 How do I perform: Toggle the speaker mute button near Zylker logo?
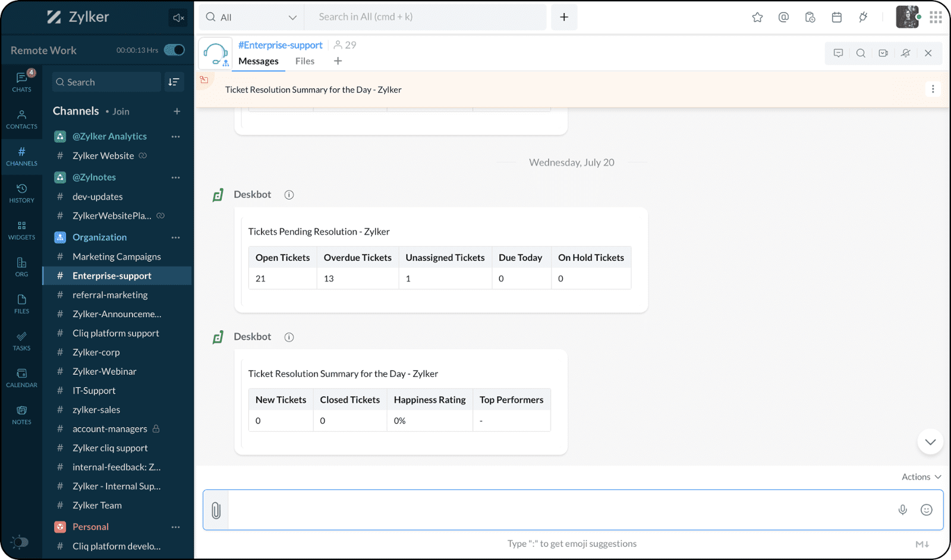[178, 18]
